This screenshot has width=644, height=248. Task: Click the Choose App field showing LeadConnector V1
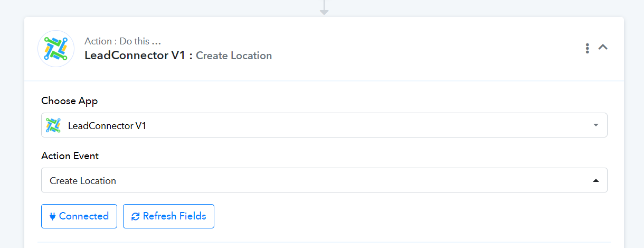click(x=317, y=125)
